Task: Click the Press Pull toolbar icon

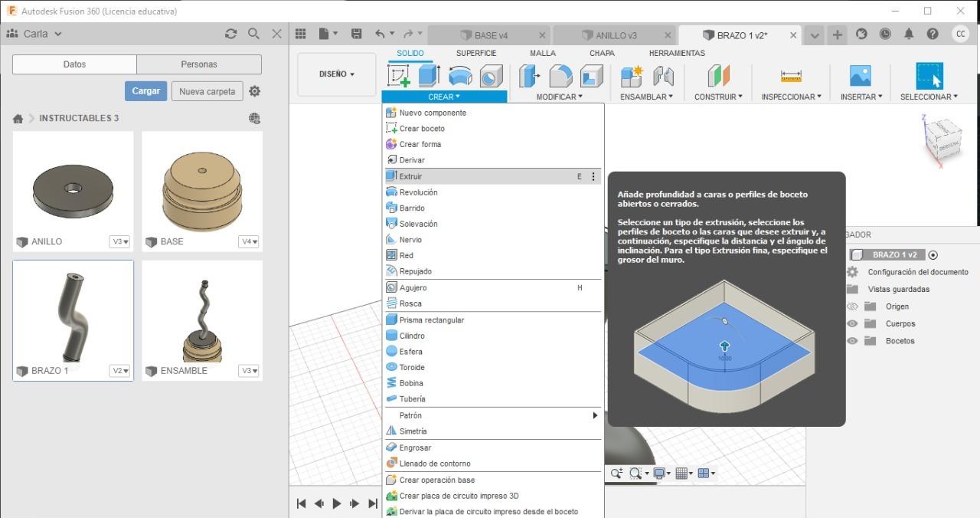Action: (530, 76)
